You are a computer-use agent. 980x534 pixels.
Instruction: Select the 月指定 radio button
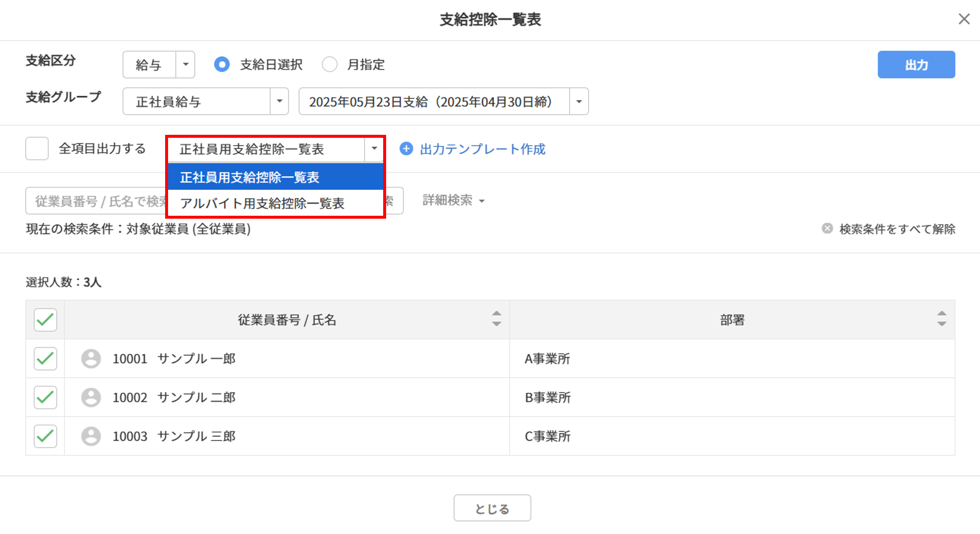point(330,64)
